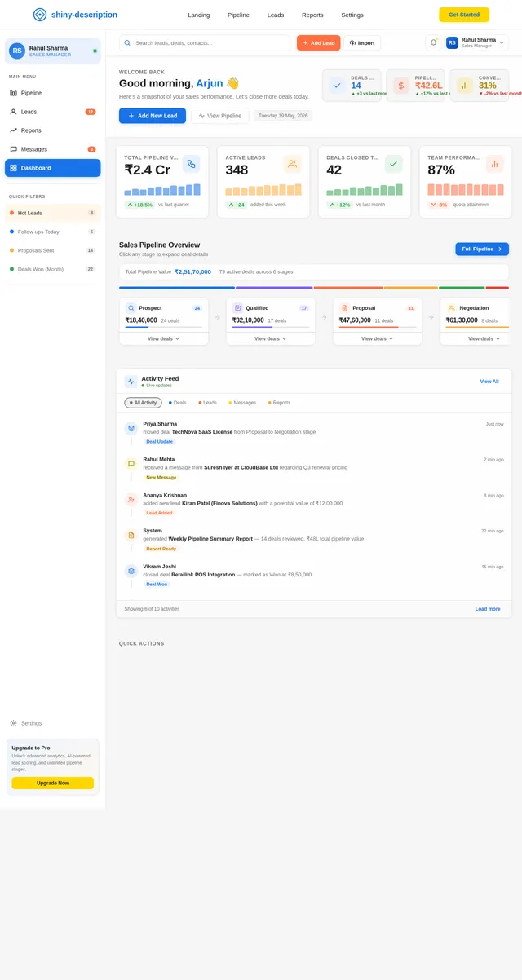
Task: Toggle the Deals Won (Month) quick filter
Action: click(52, 269)
